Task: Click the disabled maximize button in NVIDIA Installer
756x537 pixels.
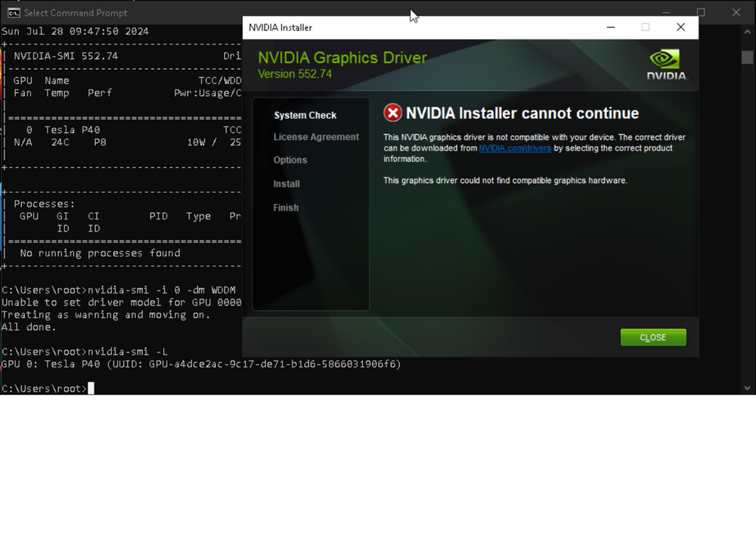Action: (x=645, y=27)
